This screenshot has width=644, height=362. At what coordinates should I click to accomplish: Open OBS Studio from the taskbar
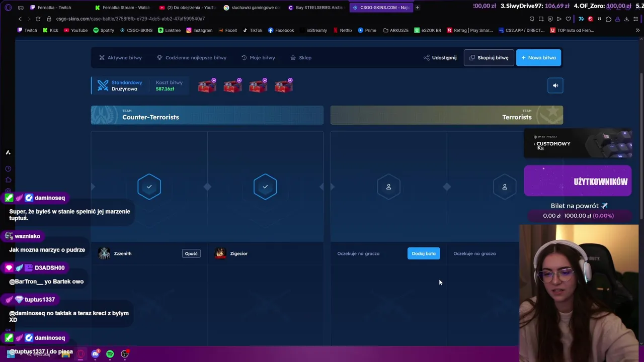click(125, 354)
